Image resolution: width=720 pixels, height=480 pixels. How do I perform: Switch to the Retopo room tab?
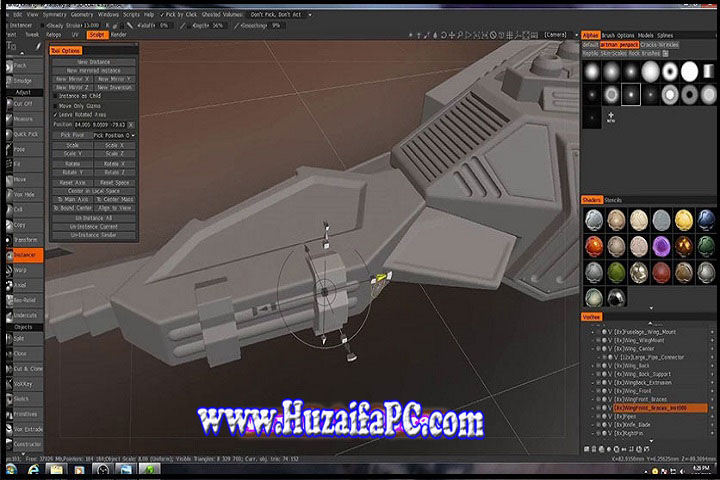(x=54, y=35)
